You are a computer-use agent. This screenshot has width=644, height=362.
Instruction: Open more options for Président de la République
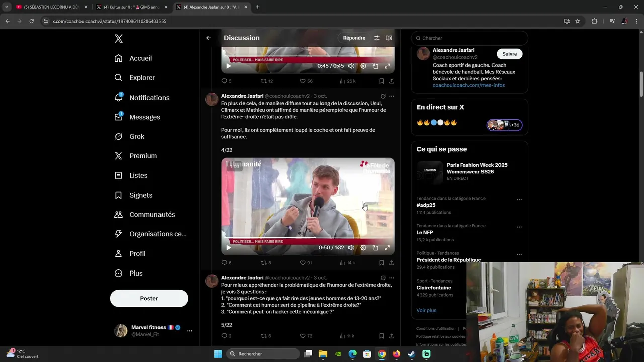pos(519,254)
